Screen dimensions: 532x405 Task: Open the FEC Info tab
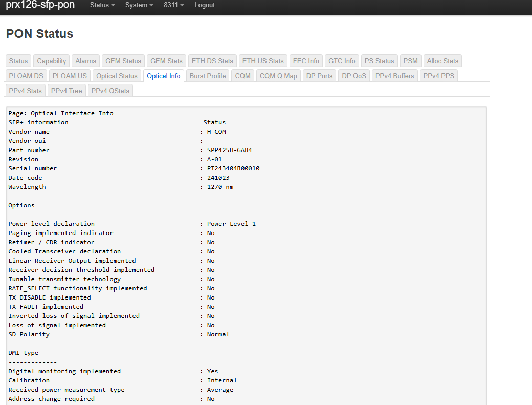coord(306,61)
